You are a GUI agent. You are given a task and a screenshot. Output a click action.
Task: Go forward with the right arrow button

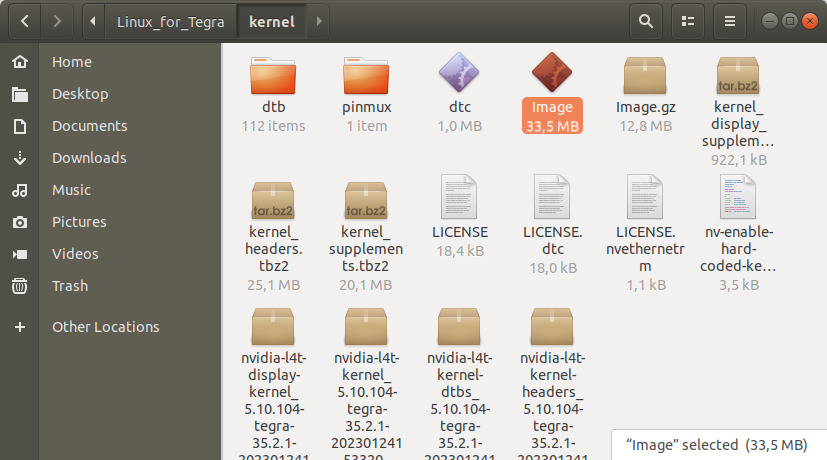coord(57,22)
